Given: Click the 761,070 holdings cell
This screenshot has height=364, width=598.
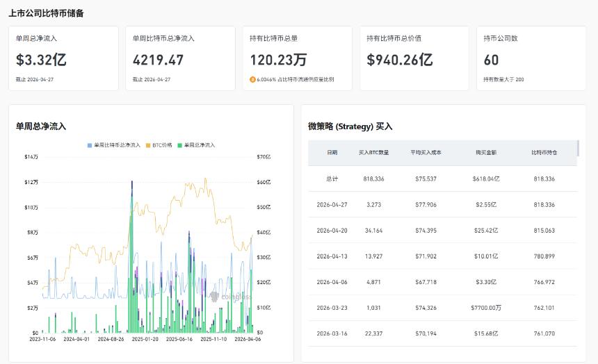Looking at the screenshot, I should click(544, 333).
